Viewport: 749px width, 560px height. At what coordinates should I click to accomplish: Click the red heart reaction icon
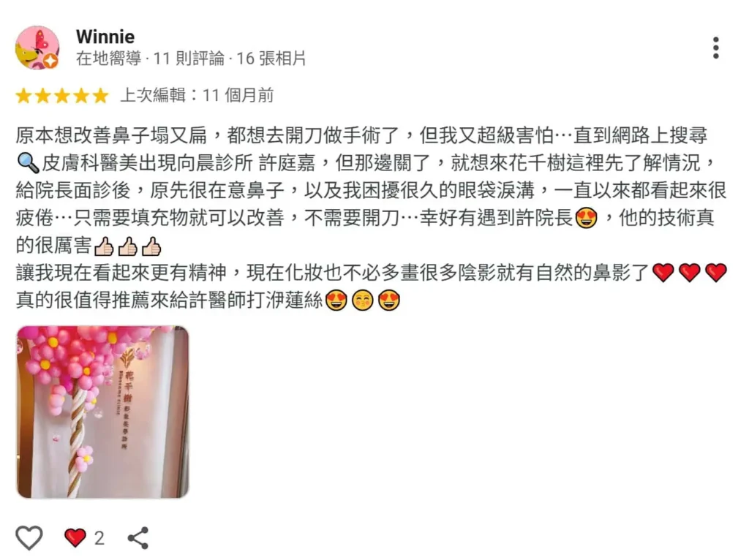(75, 538)
